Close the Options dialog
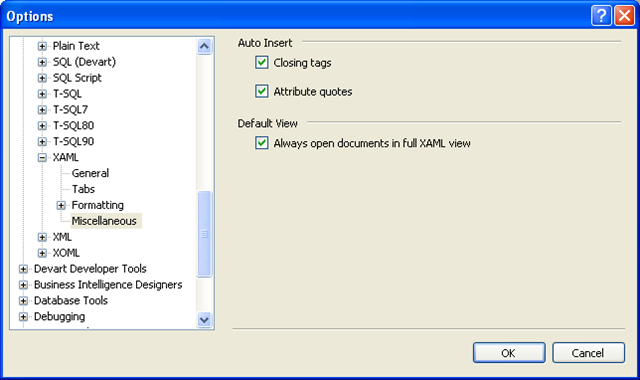This screenshot has width=640, height=380. (x=624, y=16)
